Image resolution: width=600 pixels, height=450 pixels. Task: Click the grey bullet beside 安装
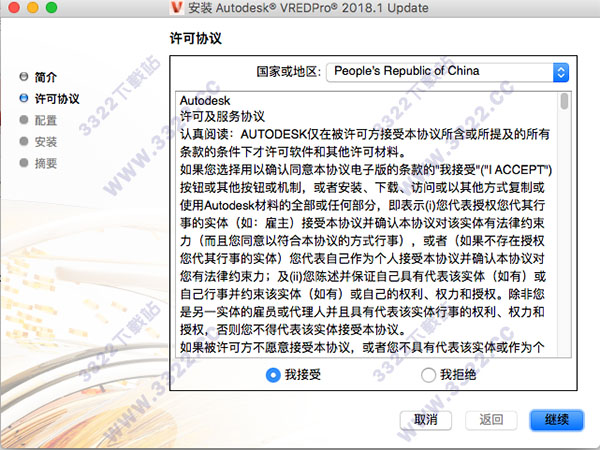coord(24,141)
